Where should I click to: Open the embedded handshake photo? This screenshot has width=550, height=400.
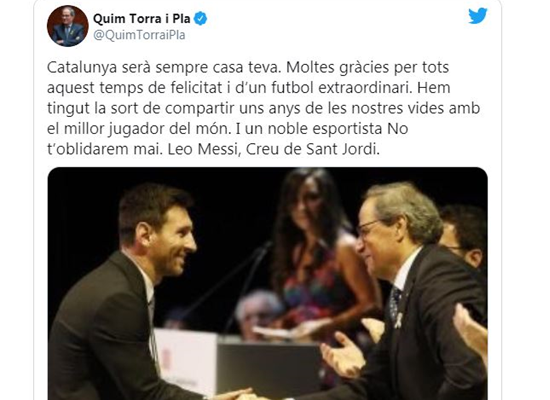[x=268, y=284]
